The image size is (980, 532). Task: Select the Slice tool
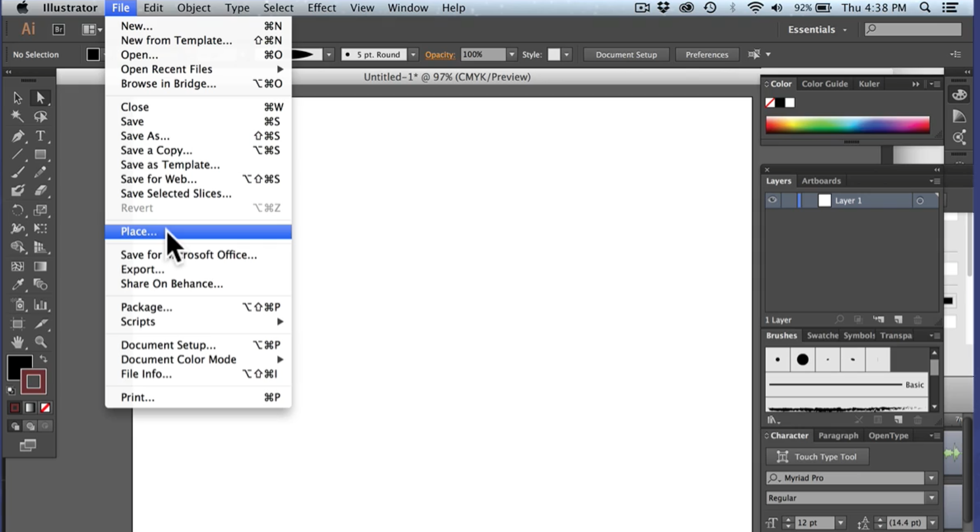[x=40, y=324]
